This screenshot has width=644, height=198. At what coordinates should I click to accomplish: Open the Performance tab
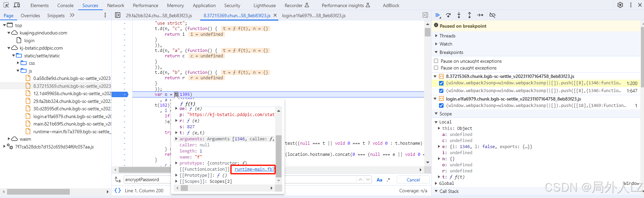coord(145,5)
